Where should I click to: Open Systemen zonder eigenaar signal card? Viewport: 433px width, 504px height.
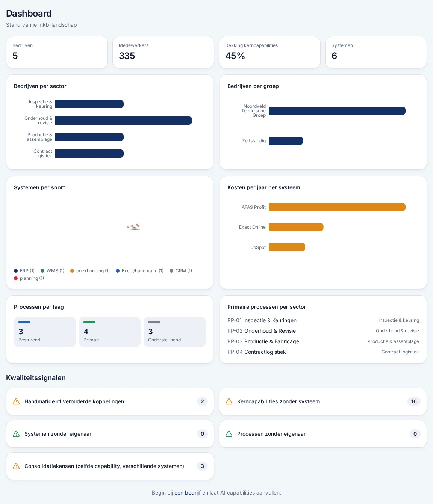pyautogui.click(x=110, y=434)
